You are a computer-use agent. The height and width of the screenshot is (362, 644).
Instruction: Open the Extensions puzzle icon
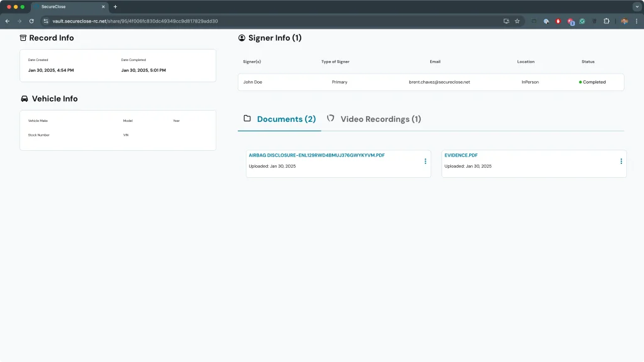click(x=606, y=21)
